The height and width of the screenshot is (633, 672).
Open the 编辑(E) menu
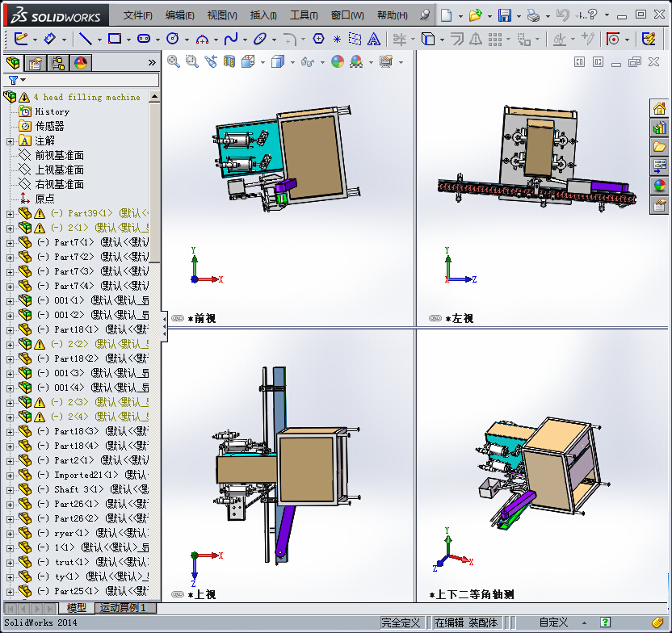tap(179, 15)
